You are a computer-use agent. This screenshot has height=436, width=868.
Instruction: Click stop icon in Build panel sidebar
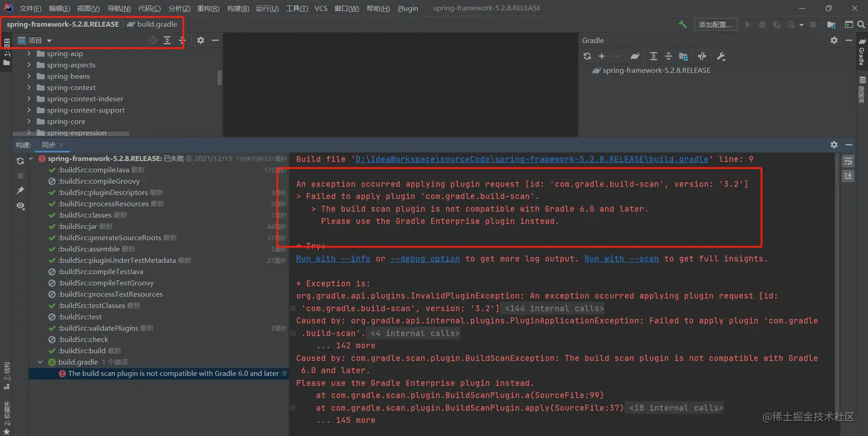(21, 176)
